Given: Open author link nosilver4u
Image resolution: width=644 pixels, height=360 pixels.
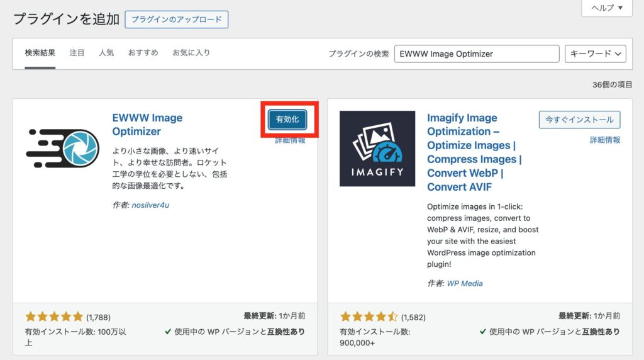Looking at the screenshot, I should [x=150, y=205].
